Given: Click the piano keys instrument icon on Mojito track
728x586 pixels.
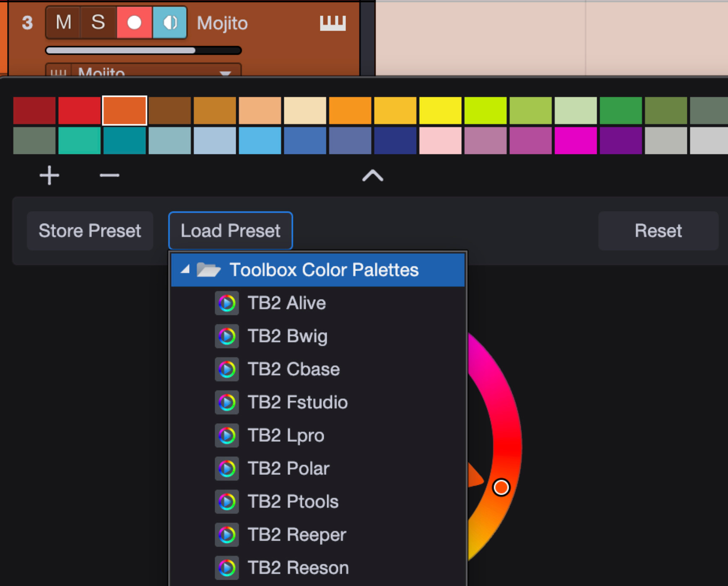Looking at the screenshot, I should click(x=333, y=23).
